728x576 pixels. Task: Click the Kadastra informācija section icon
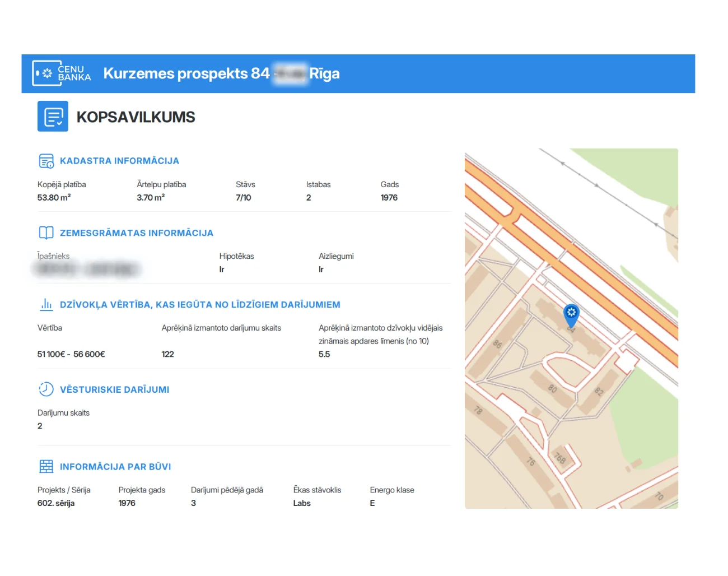point(46,161)
